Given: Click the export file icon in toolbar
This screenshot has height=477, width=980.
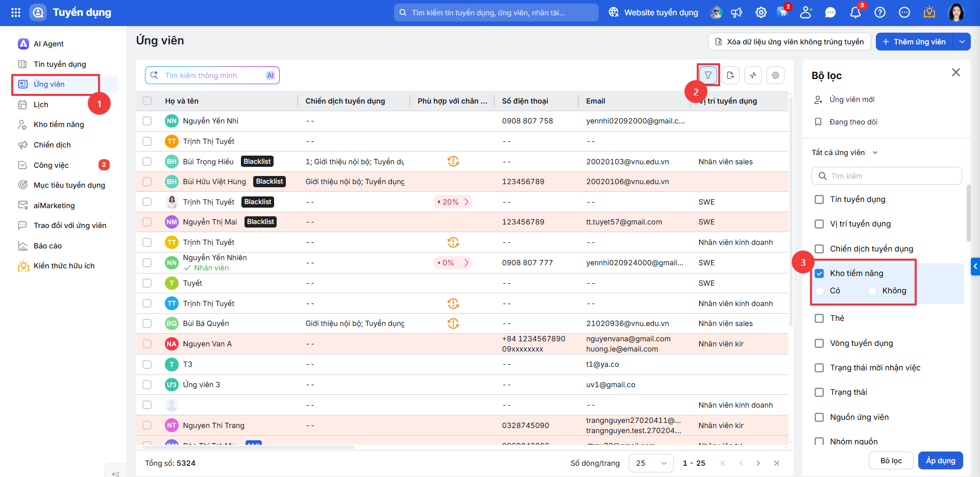Looking at the screenshot, I should point(730,76).
